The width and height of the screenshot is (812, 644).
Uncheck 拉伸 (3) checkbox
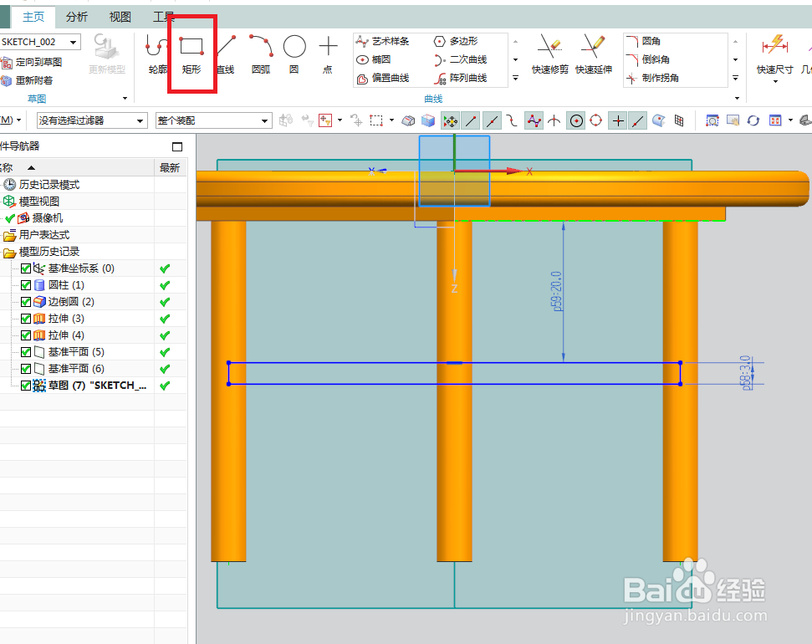click(26, 319)
